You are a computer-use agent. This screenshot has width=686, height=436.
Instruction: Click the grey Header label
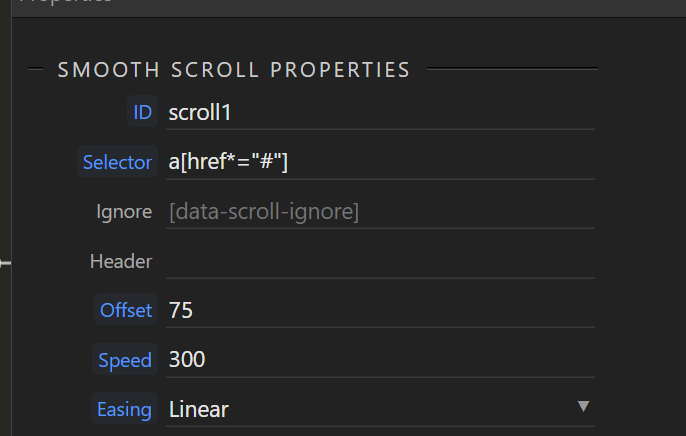121,261
